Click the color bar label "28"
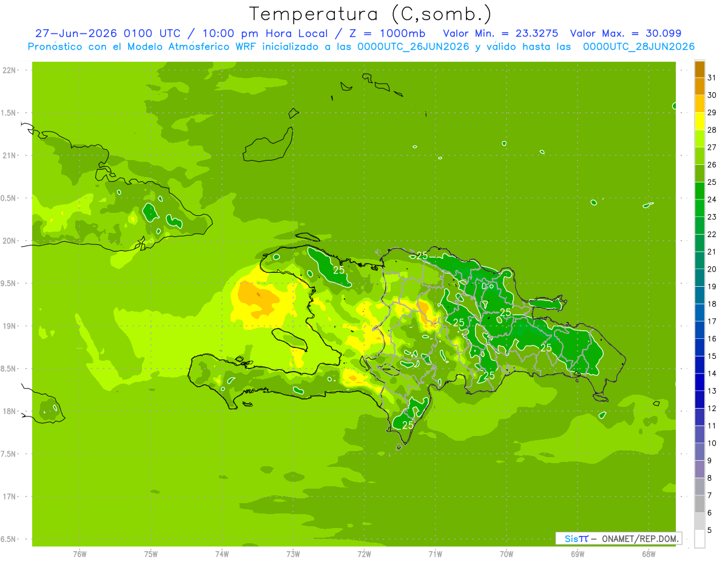Screen dimensions: 728x562 click(x=712, y=130)
